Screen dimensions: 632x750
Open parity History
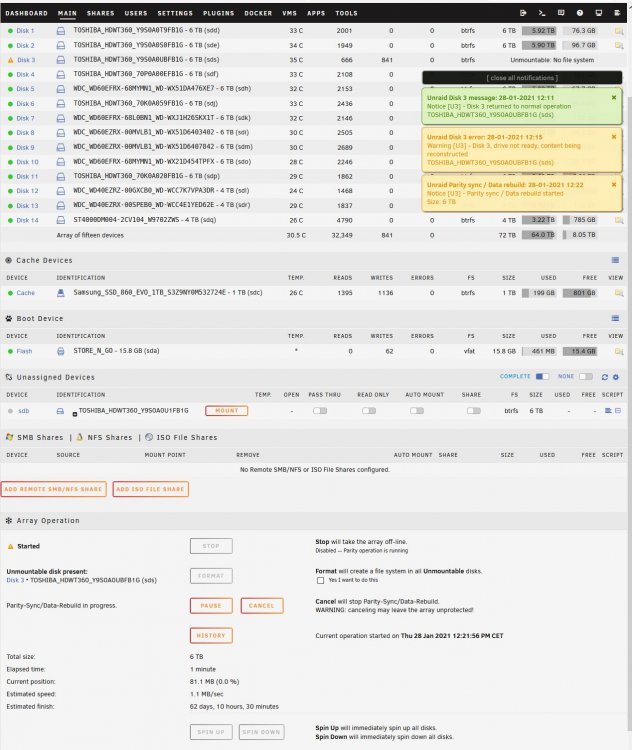click(211, 635)
